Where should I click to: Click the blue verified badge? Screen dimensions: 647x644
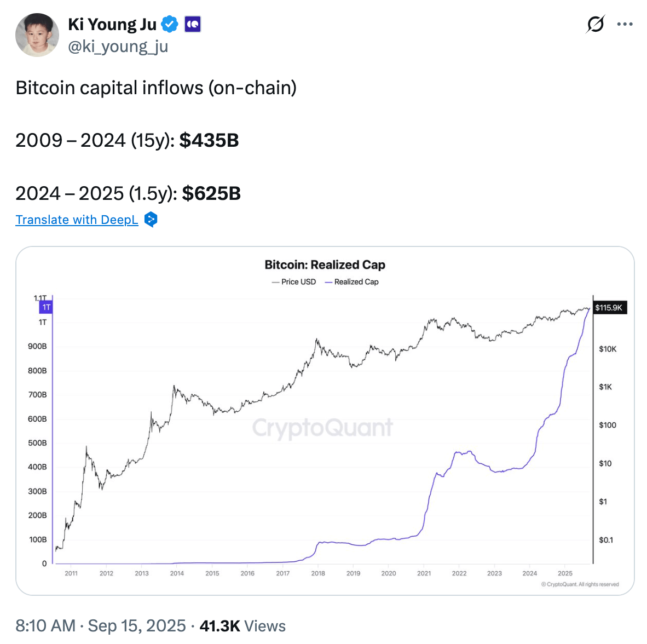(170, 24)
